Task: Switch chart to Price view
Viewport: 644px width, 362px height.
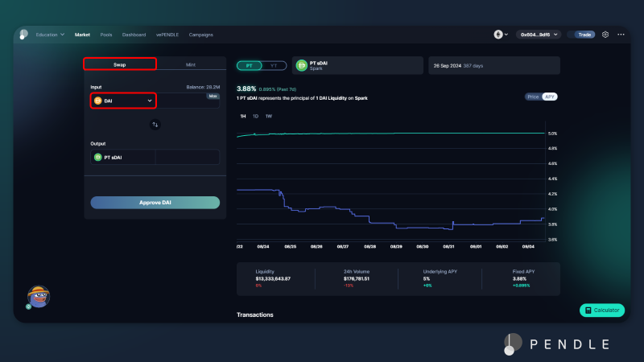Action: click(533, 97)
